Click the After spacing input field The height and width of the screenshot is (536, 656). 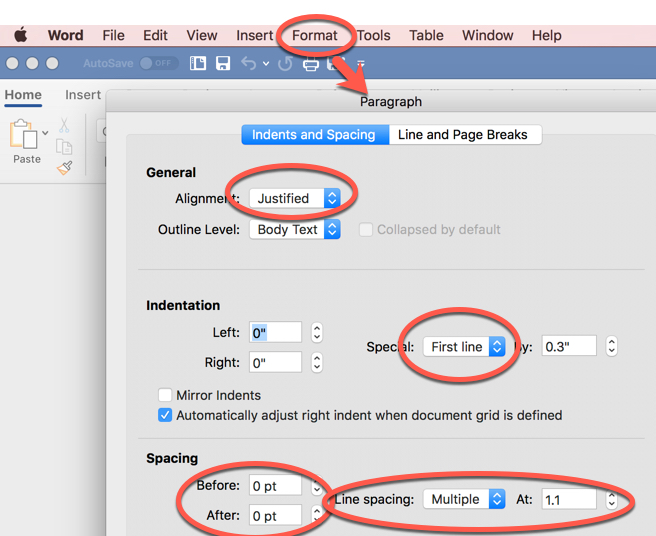click(275, 515)
